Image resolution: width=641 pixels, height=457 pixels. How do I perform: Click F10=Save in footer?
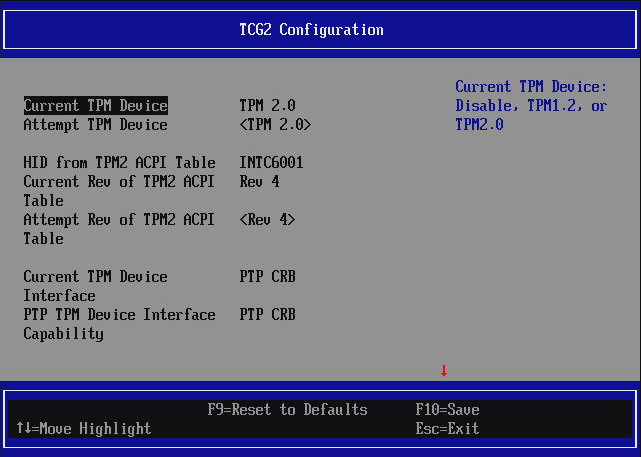(447, 410)
